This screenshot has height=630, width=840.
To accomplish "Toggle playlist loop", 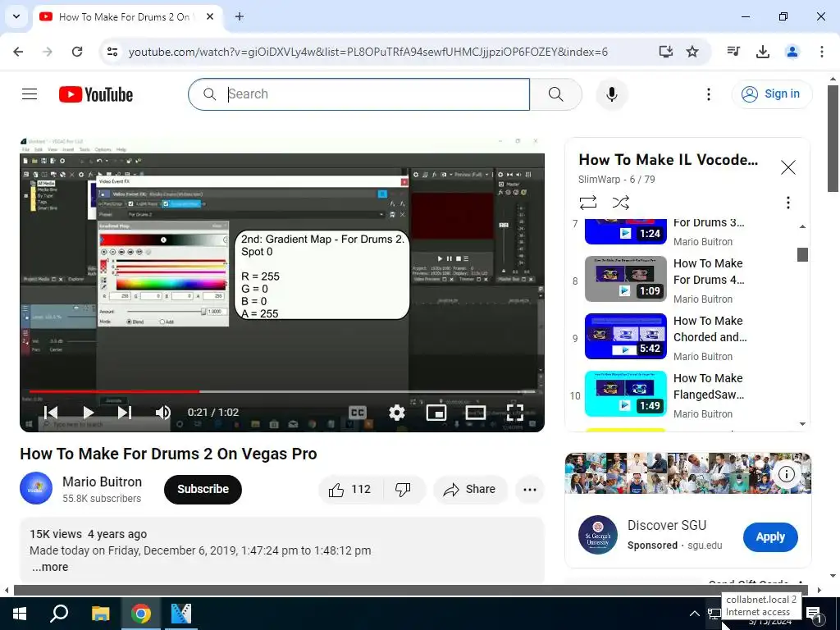I will [x=587, y=203].
